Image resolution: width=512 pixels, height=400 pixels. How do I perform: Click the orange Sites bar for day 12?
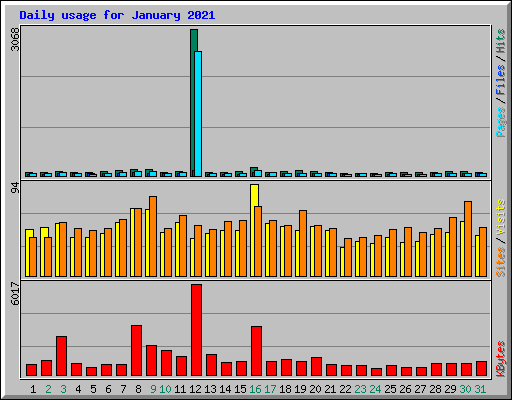pos(198,251)
